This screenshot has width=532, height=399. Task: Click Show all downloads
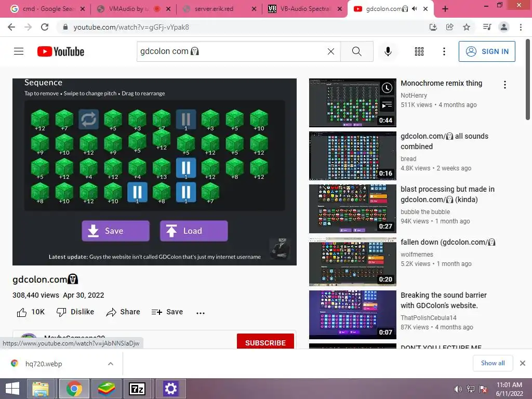coord(493,363)
